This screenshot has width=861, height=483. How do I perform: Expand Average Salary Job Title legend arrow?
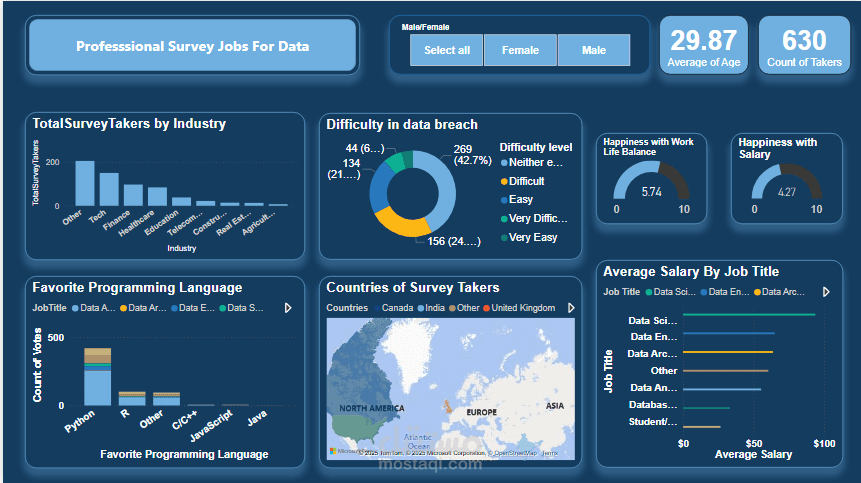point(826,292)
